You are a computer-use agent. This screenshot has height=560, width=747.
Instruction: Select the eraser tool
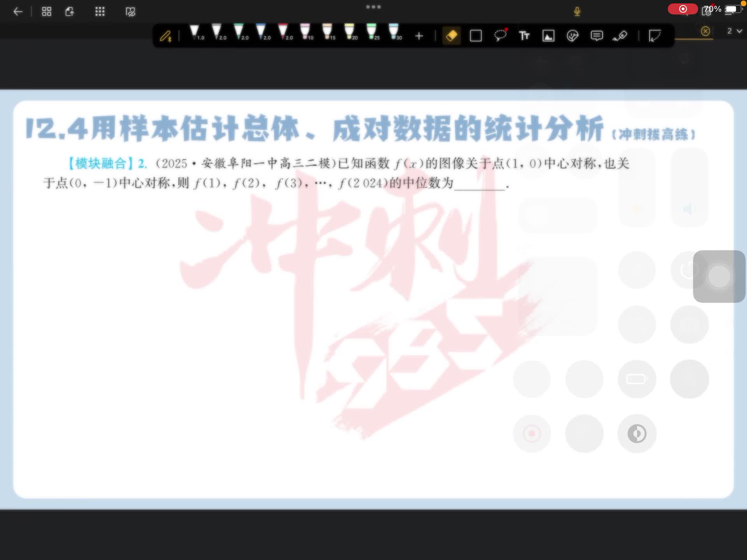click(x=451, y=36)
